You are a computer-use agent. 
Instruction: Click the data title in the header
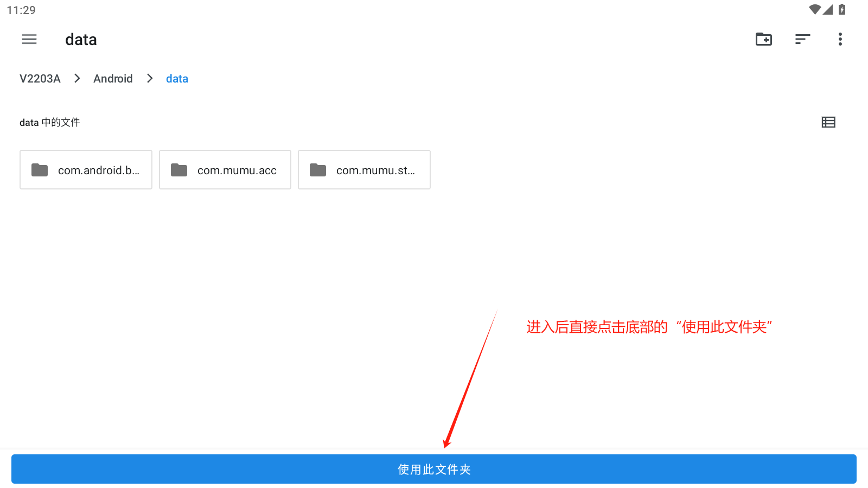pyautogui.click(x=81, y=40)
